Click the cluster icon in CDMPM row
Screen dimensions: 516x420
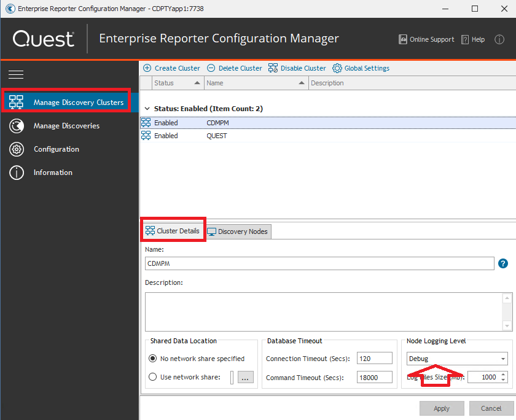coord(146,123)
